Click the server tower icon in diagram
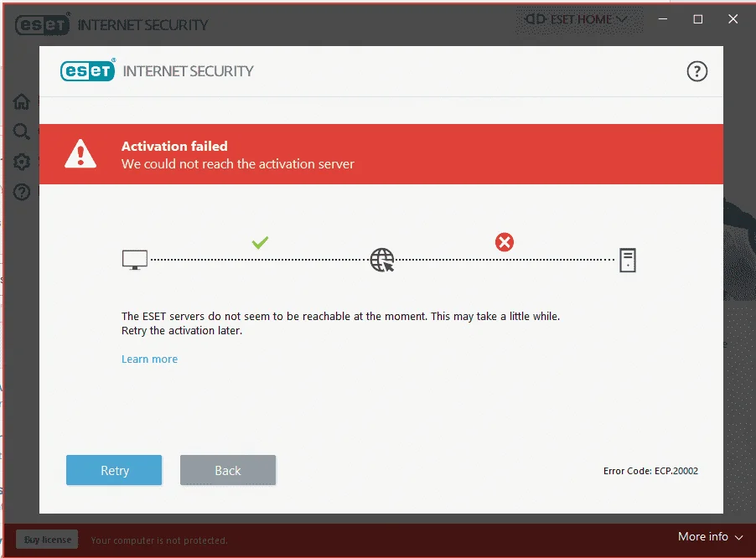The height and width of the screenshot is (558, 756). point(627,261)
